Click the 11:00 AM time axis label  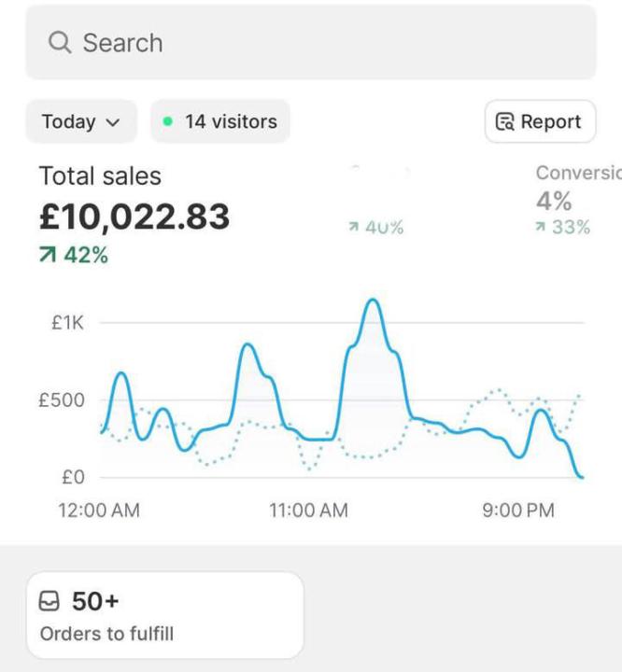click(x=307, y=511)
